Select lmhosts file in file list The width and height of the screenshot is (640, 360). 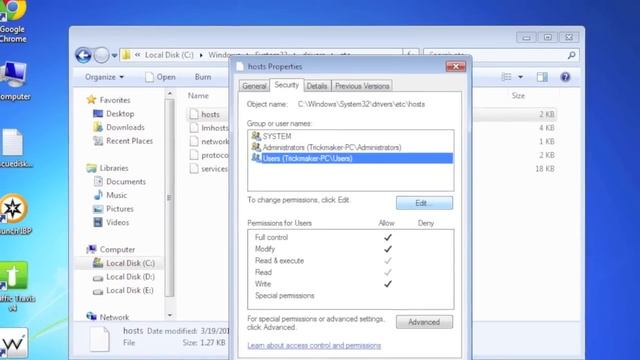(209, 128)
